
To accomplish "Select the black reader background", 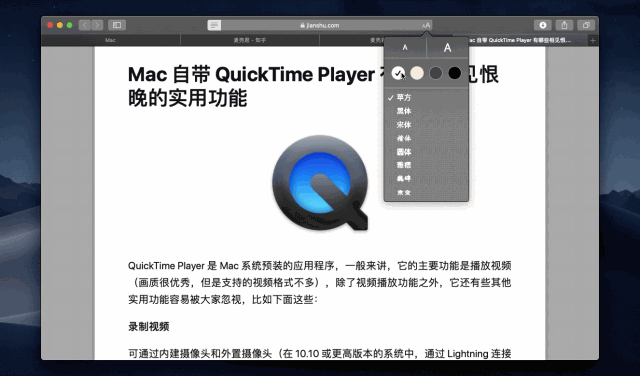I will click(455, 73).
